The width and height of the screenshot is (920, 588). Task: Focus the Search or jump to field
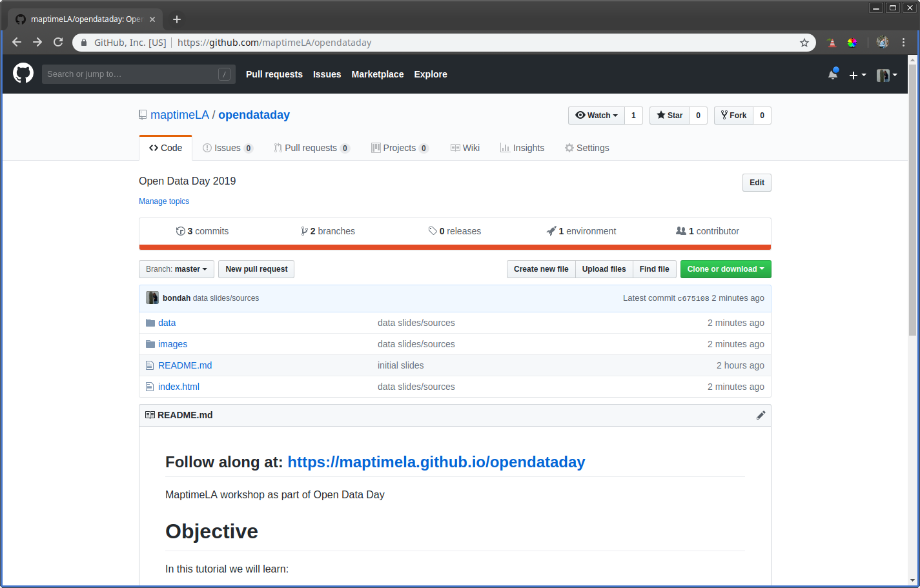click(x=138, y=74)
